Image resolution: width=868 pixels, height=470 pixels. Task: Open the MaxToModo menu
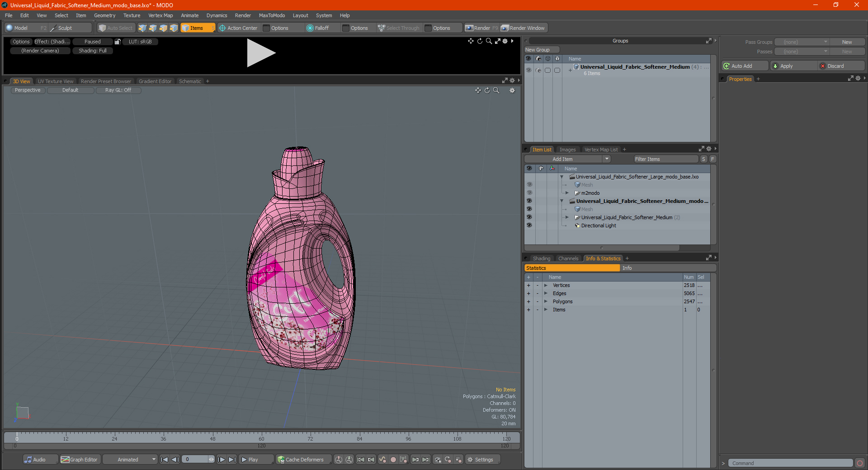click(x=272, y=15)
